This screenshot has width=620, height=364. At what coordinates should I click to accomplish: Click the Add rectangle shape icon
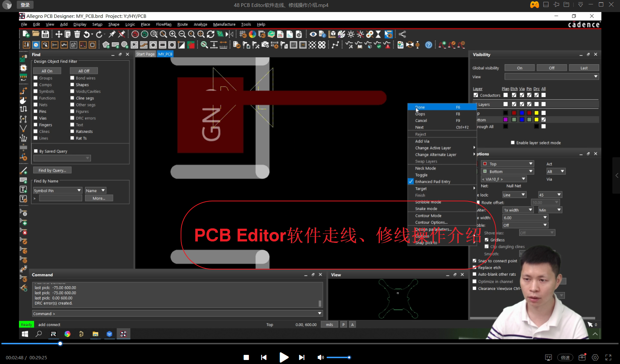click(x=115, y=44)
